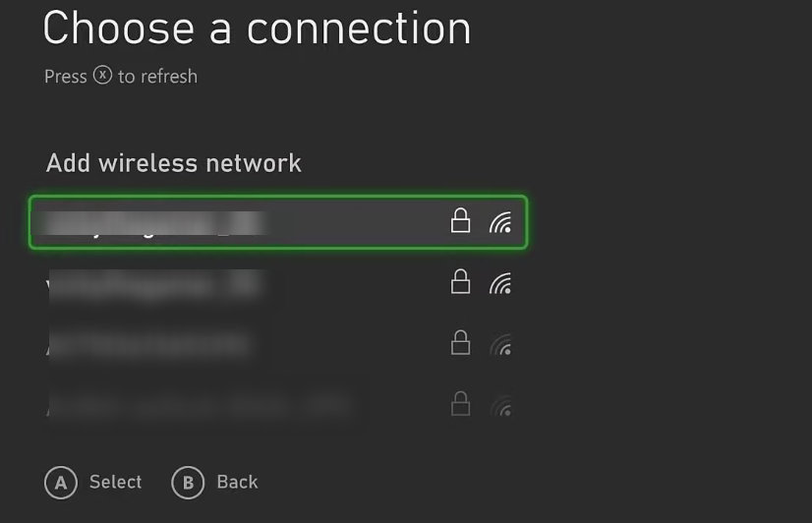Click Wi-Fi signal icon on third network
Screen dimensions: 812x523
[x=500, y=344]
